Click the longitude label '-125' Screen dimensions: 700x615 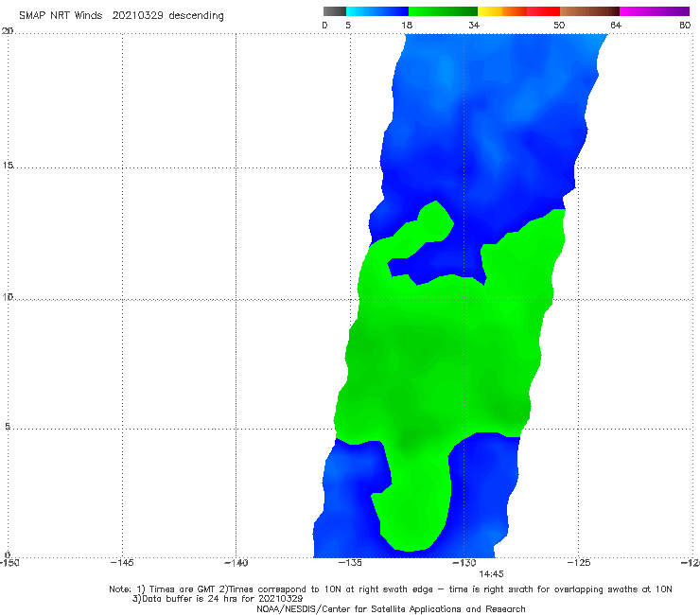579,563
